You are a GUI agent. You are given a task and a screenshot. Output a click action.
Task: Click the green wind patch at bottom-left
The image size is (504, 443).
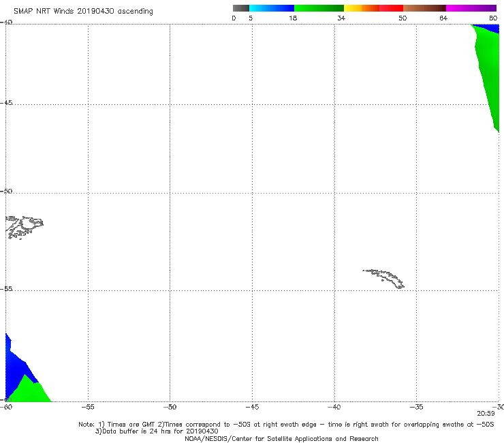(29, 391)
